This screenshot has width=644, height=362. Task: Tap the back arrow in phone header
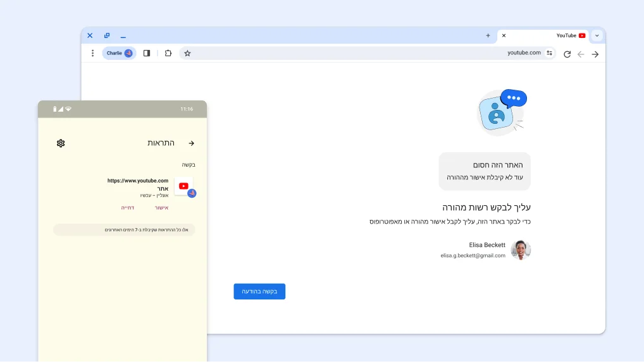click(192, 143)
